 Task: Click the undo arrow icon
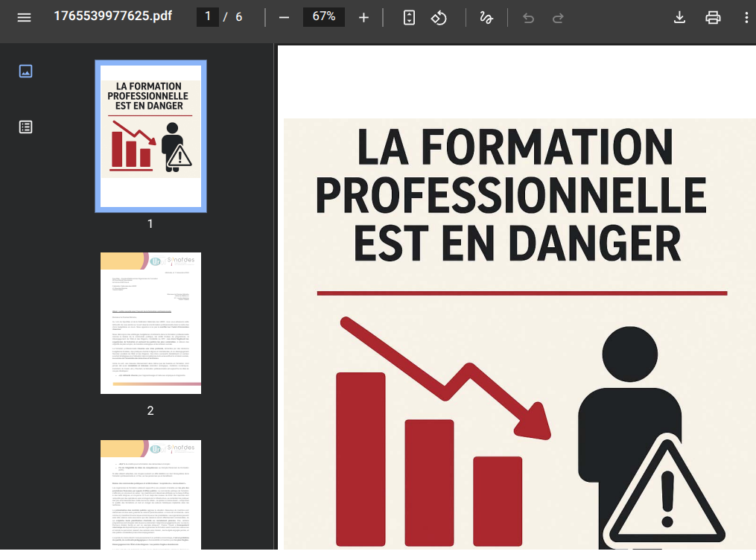tap(529, 17)
